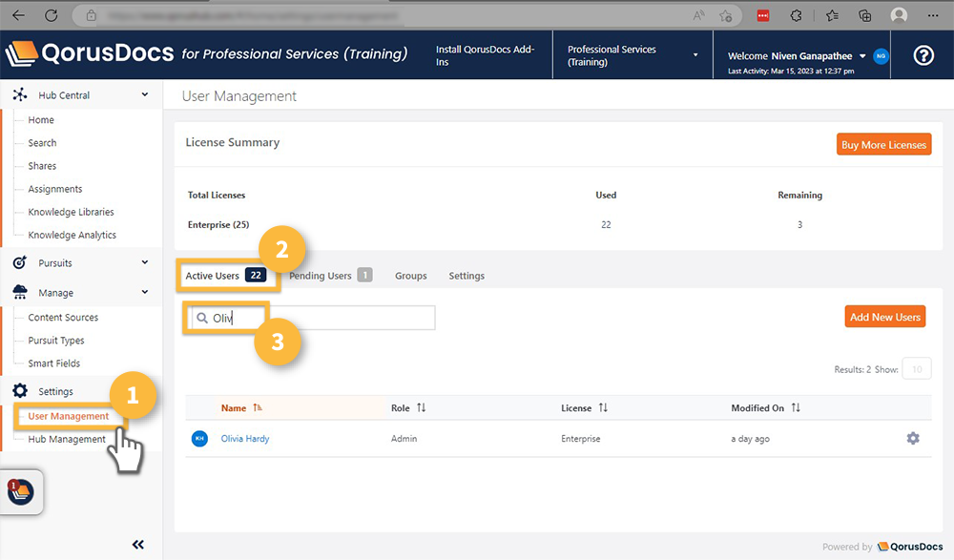Click the Manage cloud icon
The image size is (954, 560).
(x=20, y=292)
